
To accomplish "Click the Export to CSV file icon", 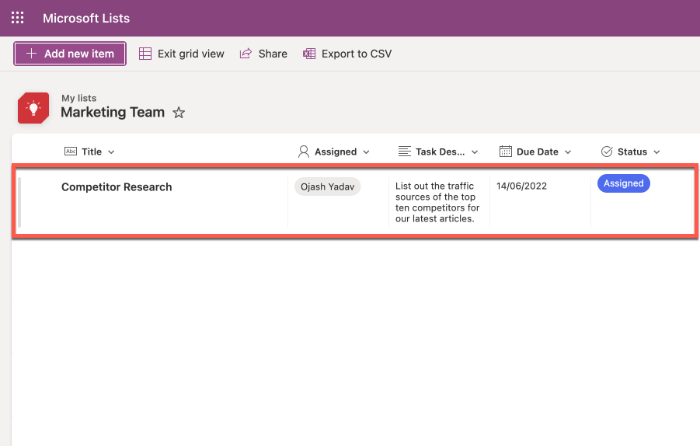I will click(x=309, y=54).
